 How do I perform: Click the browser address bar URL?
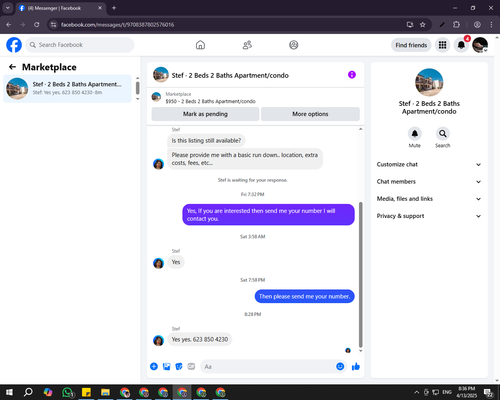click(117, 25)
